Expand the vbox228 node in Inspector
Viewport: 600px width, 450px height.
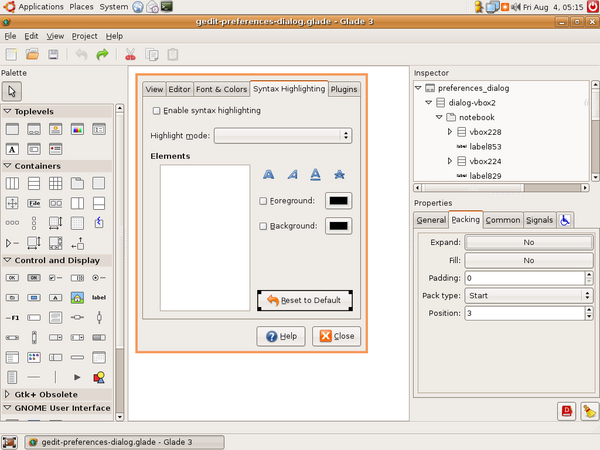450,132
